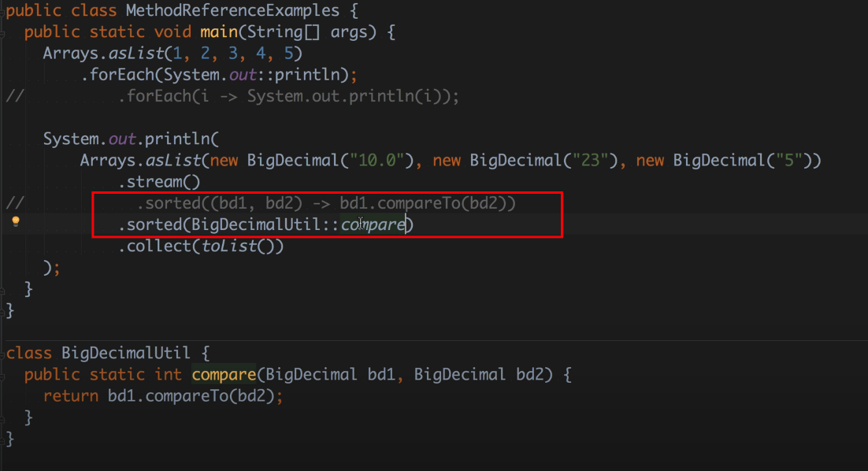This screenshot has height=471, width=868.
Task: Click the yellow lightbulb intention icon
Action: click(x=16, y=221)
